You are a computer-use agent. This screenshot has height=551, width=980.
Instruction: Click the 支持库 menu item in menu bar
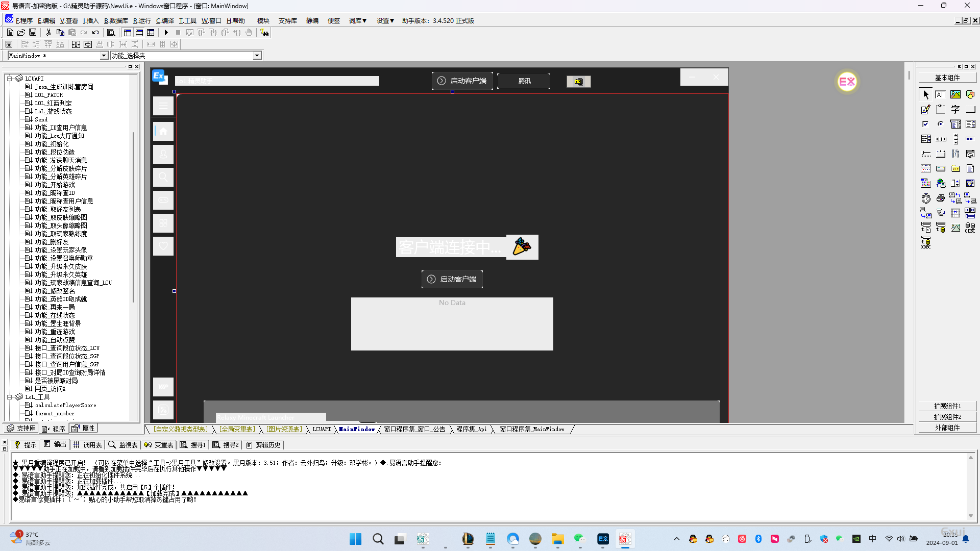pyautogui.click(x=287, y=21)
